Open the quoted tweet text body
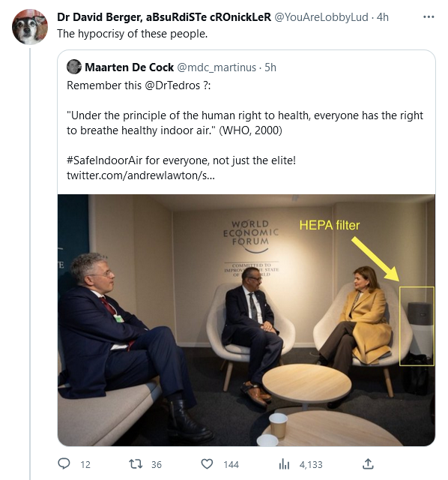 (245, 130)
